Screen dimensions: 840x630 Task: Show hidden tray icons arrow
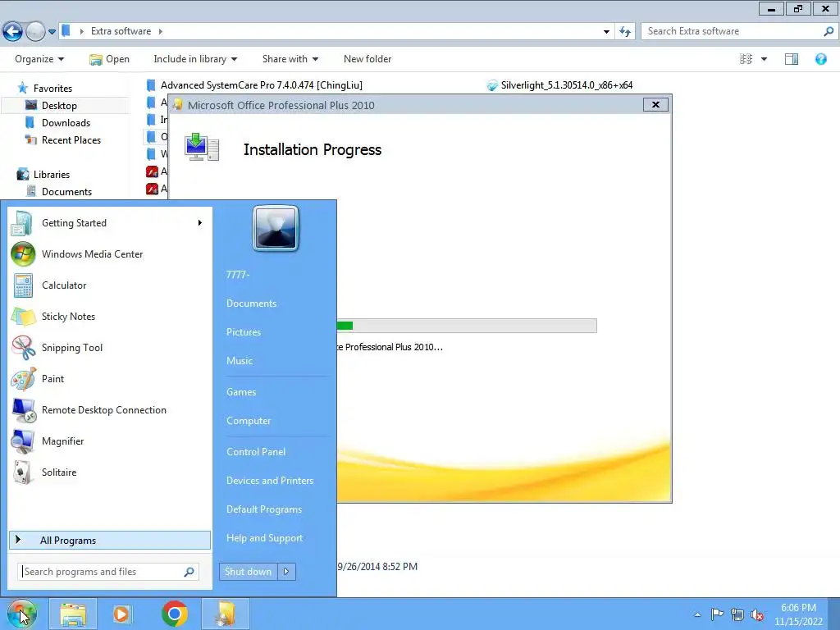697,614
